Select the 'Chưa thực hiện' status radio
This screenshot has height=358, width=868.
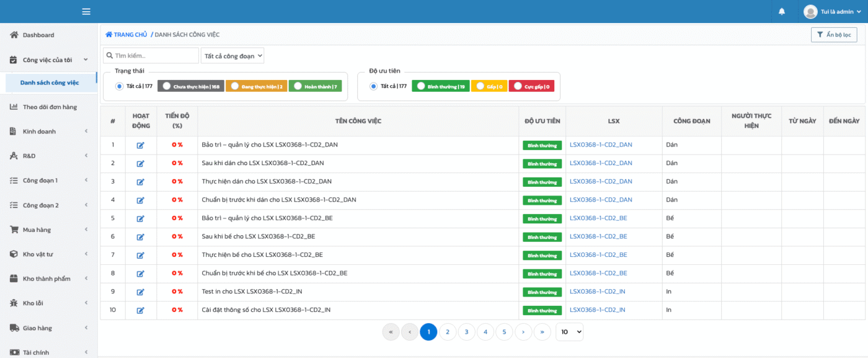coord(167,86)
